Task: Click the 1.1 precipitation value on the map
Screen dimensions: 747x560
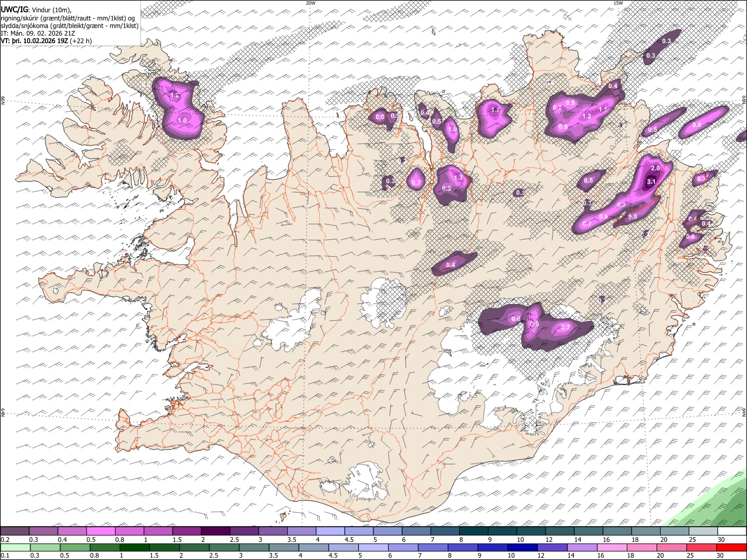Action: 603,108
